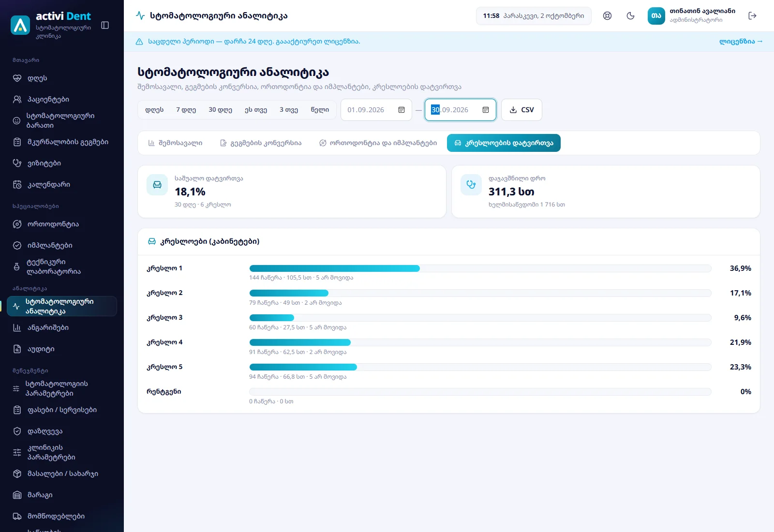The width and height of the screenshot is (774, 532).
Task: Open მომწოდებლები in sidebar
Action: point(62,517)
